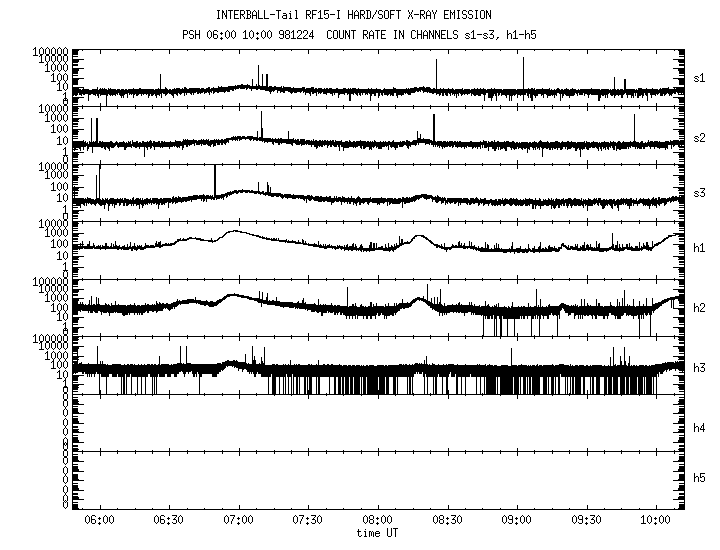The image size is (720, 550).
Task: Click the s2 spike near 09:50
Action: [x=634, y=128]
